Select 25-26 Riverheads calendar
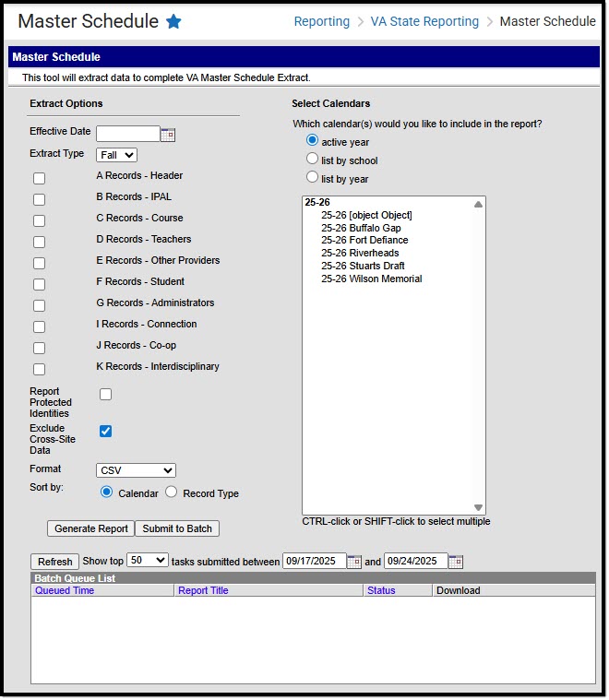 click(x=360, y=253)
